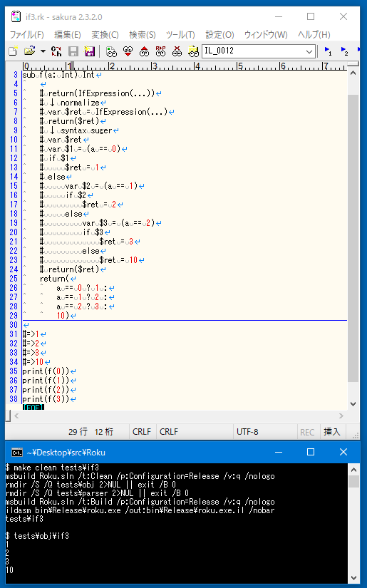Click the UTF-8 encoding status field
Viewport: 367px width, 588px height.
[x=247, y=432]
